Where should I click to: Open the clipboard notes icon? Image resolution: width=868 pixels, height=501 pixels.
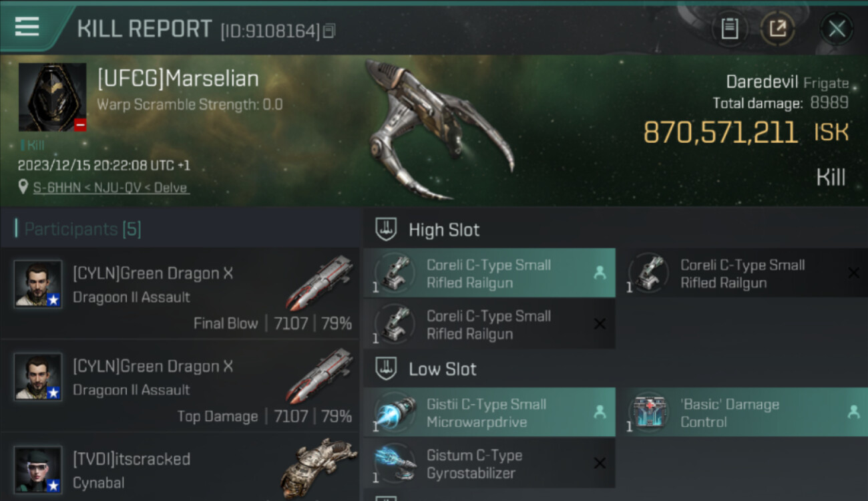click(x=729, y=29)
